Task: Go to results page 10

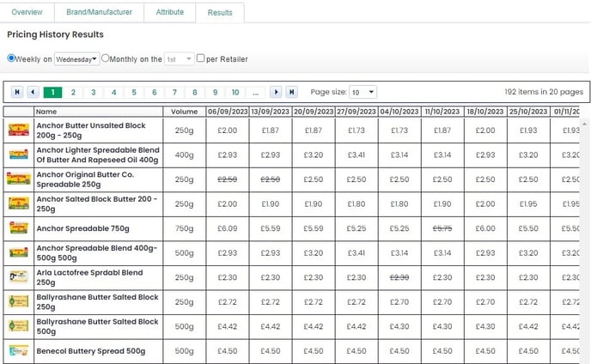Action: tap(235, 92)
